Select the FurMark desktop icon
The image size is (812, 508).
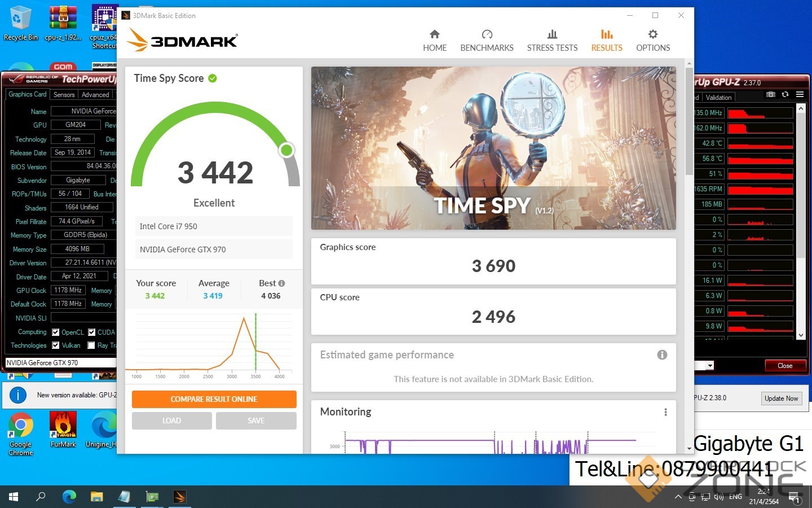[63, 430]
